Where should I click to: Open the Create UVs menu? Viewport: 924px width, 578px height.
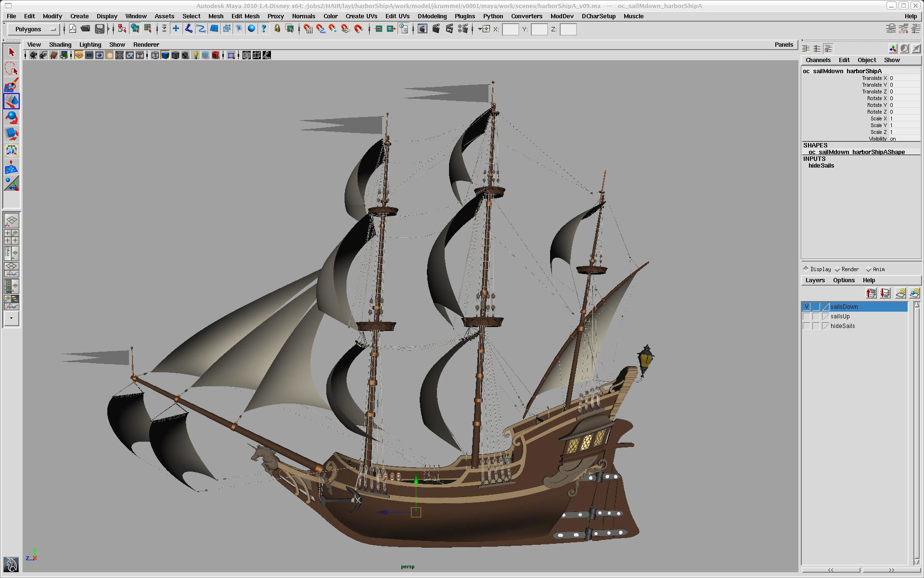pos(361,16)
